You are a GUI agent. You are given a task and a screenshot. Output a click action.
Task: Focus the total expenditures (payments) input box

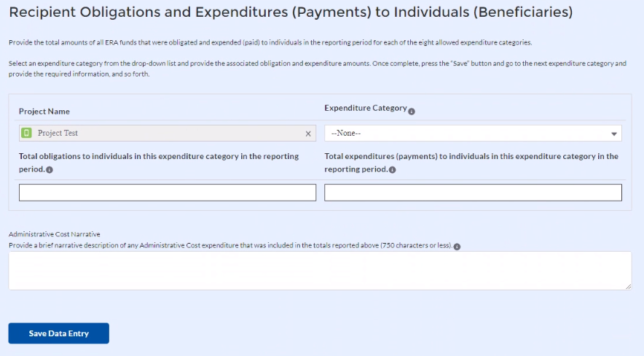(473, 193)
